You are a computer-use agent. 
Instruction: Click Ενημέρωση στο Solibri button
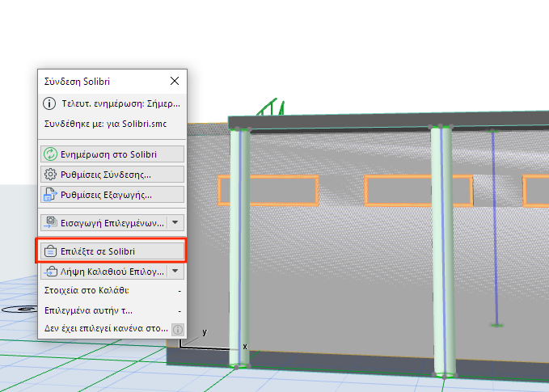point(112,154)
